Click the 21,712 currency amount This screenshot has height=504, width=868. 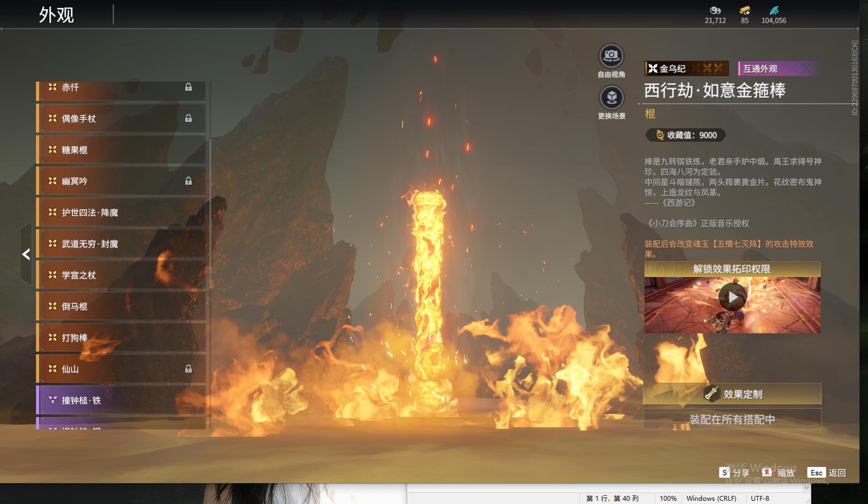(715, 20)
